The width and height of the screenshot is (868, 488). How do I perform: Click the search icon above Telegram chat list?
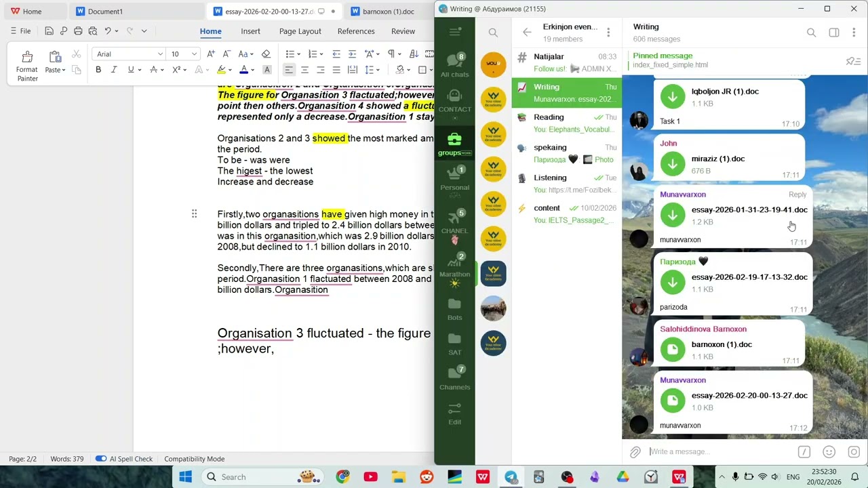coord(493,33)
